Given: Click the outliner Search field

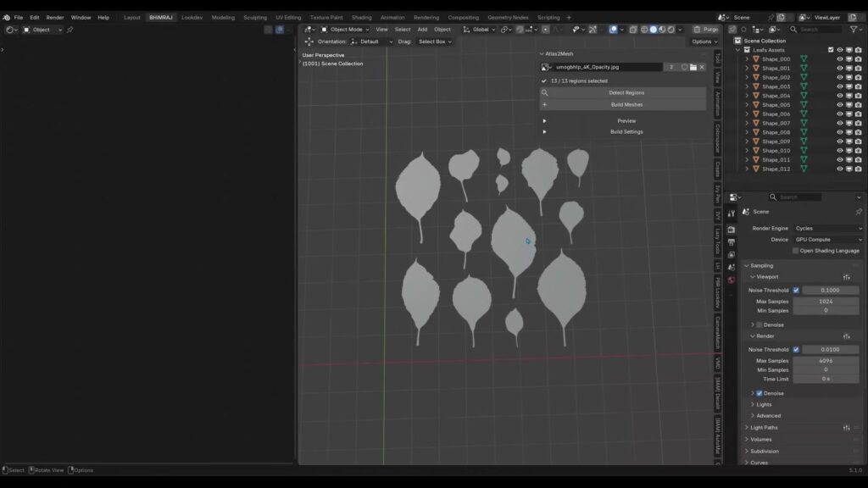Looking at the screenshot, I should (816, 30).
